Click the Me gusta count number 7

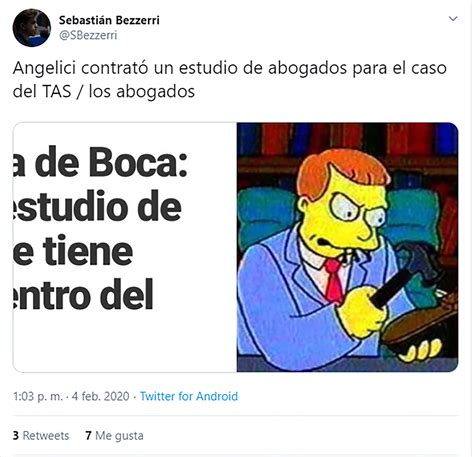pos(88,436)
